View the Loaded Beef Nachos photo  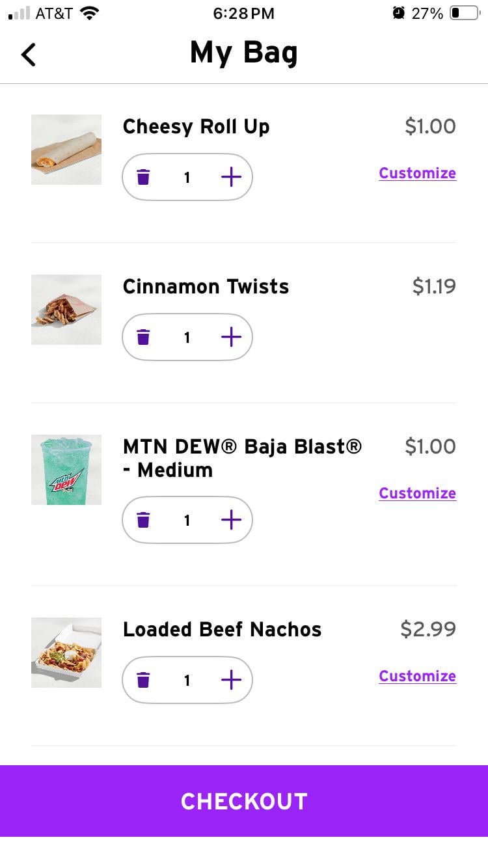click(x=66, y=653)
